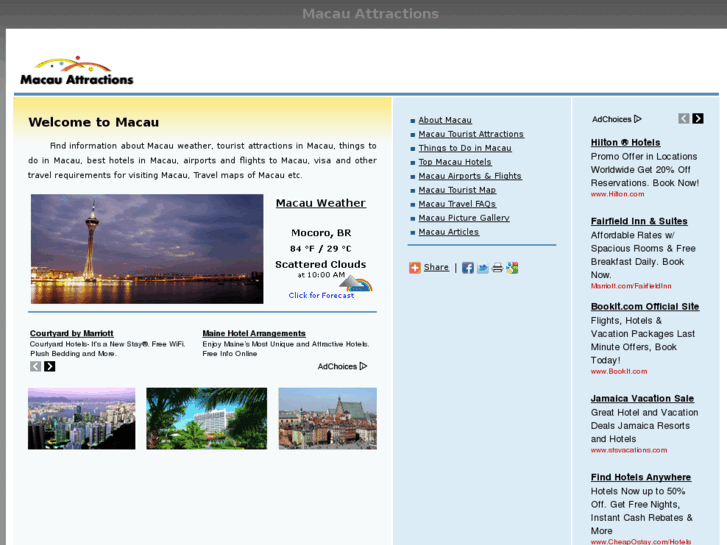Image resolution: width=727 pixels, height=545 pixels.
Task: Click the Google bookmark share icon
Action: click(512, 268)
